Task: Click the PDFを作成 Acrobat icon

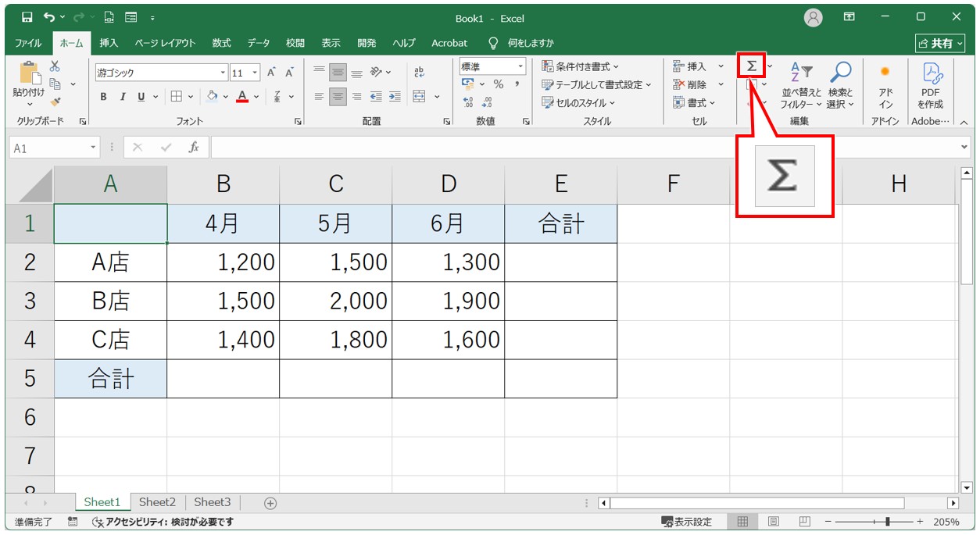Action: [x=931, y=86]
